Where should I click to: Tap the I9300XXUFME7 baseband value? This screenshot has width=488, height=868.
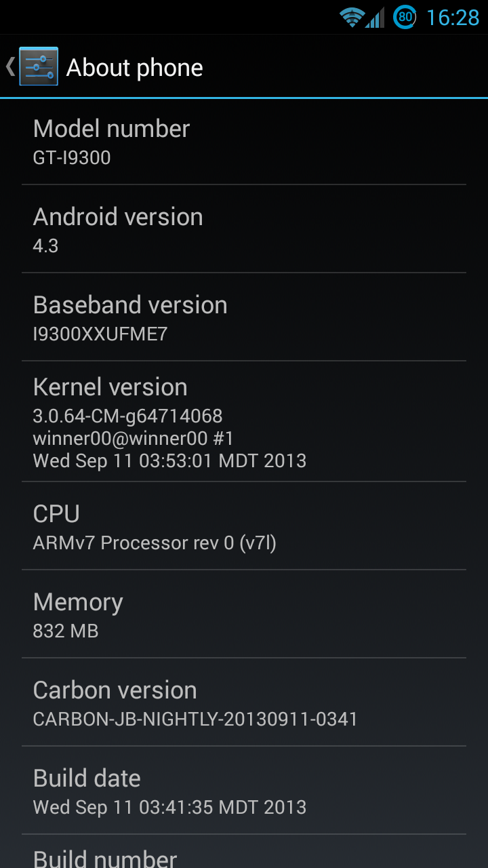point(100,334)
